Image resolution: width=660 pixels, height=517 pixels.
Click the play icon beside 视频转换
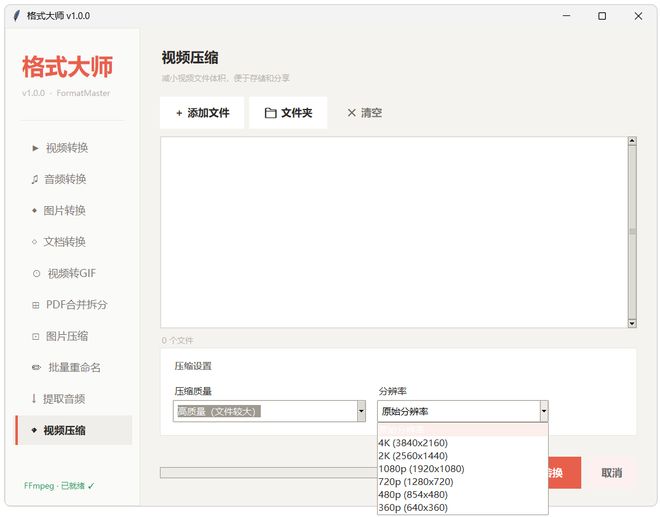point(35,148)
